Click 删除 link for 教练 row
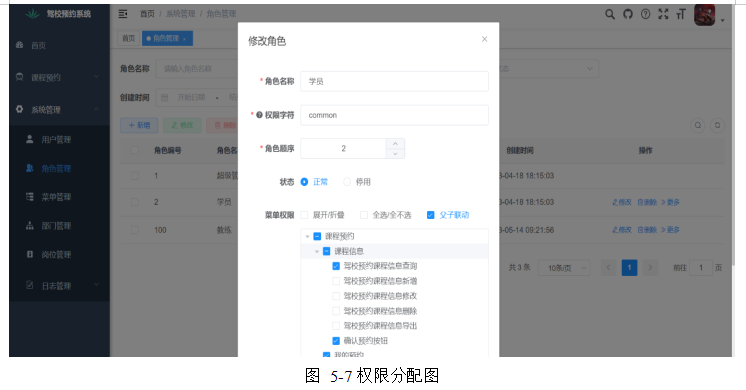 tap(647, 230)
